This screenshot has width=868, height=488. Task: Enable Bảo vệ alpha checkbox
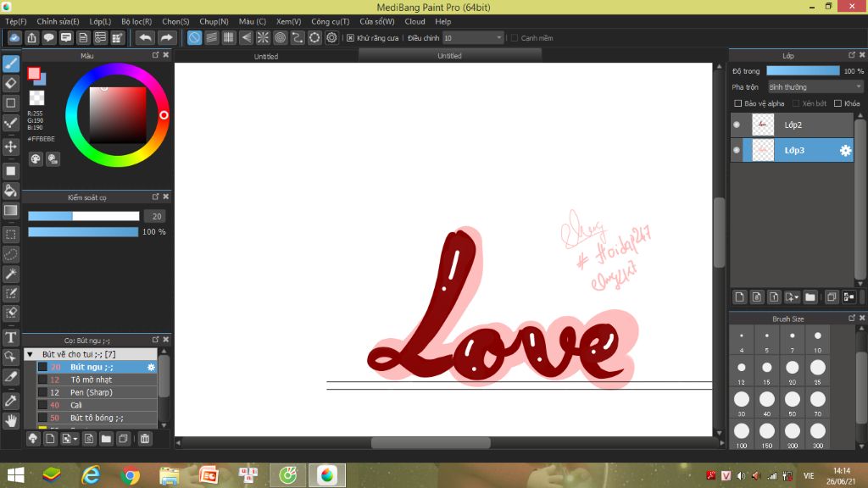point(738,103)
